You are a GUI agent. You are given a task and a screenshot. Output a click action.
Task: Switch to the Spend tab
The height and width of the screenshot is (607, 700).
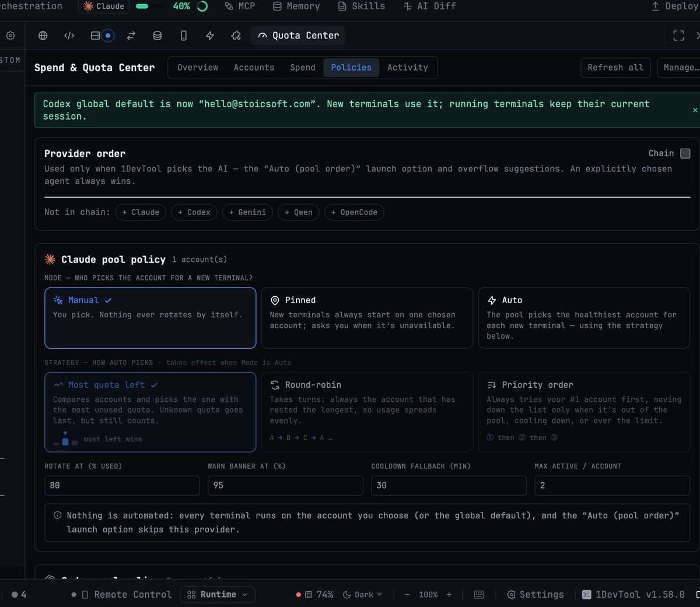pyautogui.click(x=303, y=68)
